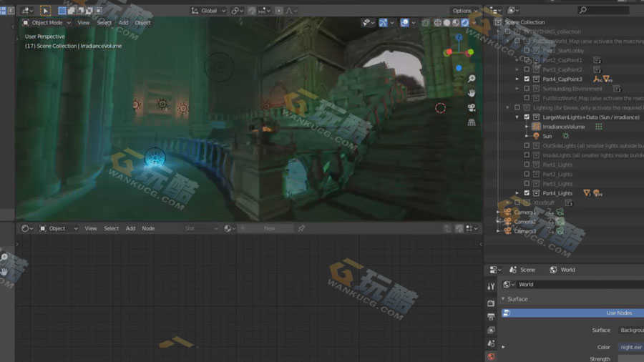
Task: Open the Add menu in 3D viewport
Action: (x=123, y=23)
